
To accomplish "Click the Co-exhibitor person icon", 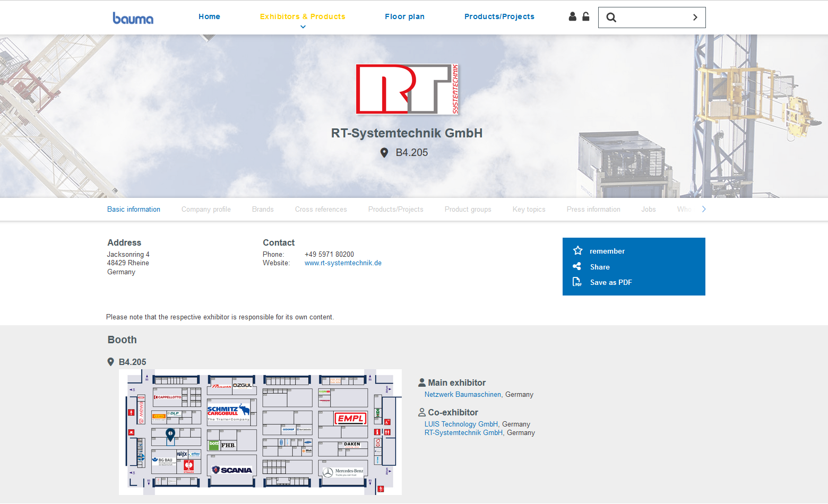I will pyautogui.click(x=422, y=412).
